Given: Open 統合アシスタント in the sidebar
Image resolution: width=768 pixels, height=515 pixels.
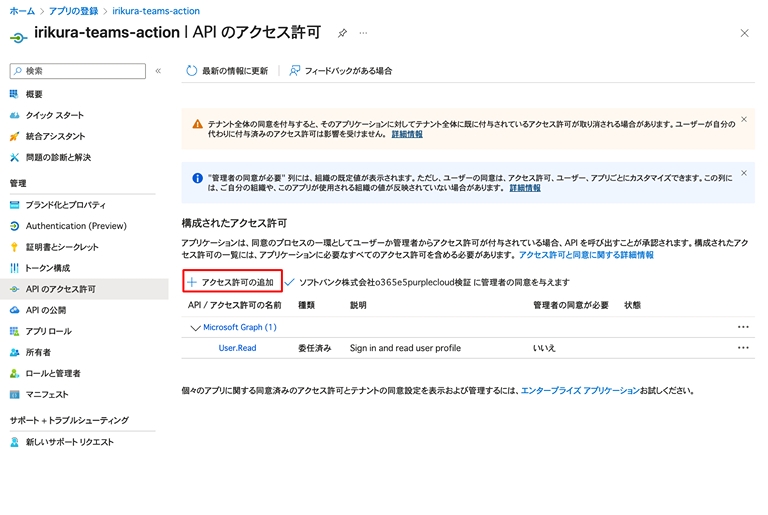Looking at the screenshot, I should [55, 136].
